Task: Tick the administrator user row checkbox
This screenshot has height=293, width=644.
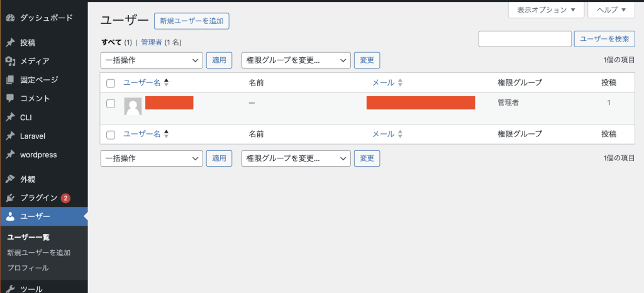Action: tap(111, 104)
